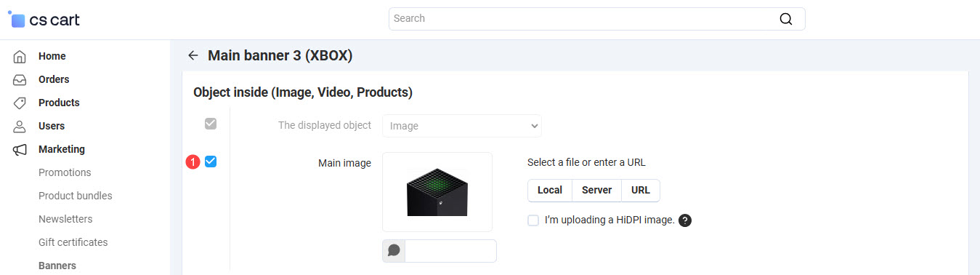980x275 pixels.
Task: Click the Marketing megaphone icon
Action: coord(20,149)
